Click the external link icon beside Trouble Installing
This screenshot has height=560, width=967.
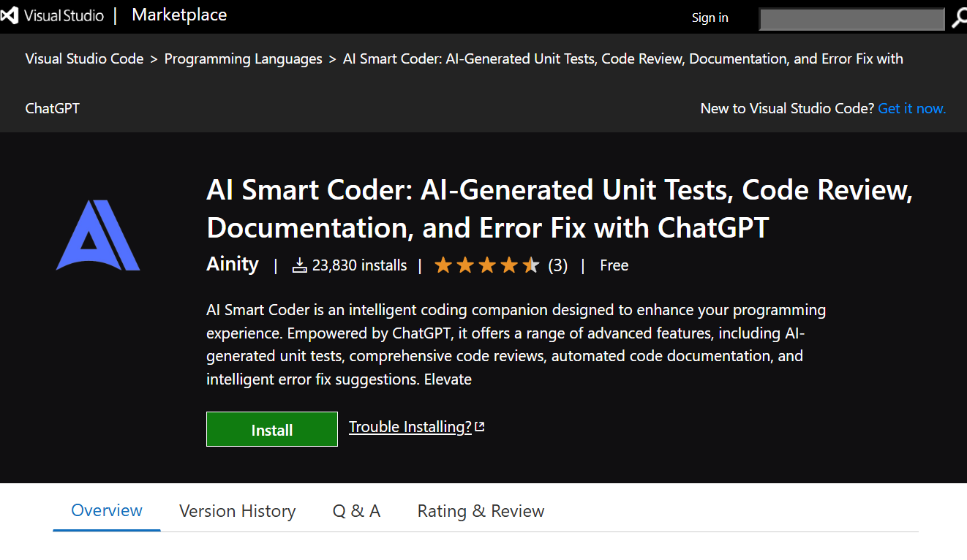[480, 427]
